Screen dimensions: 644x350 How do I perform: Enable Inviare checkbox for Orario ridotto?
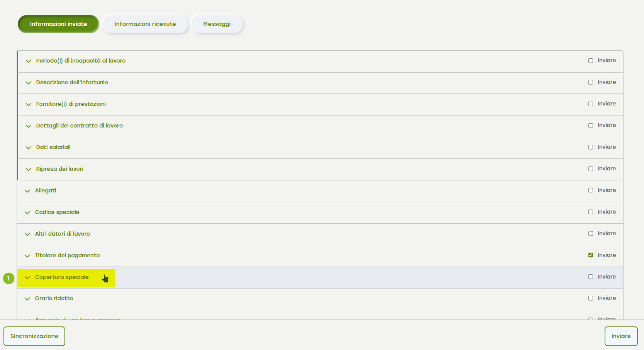tap(591, 298)
